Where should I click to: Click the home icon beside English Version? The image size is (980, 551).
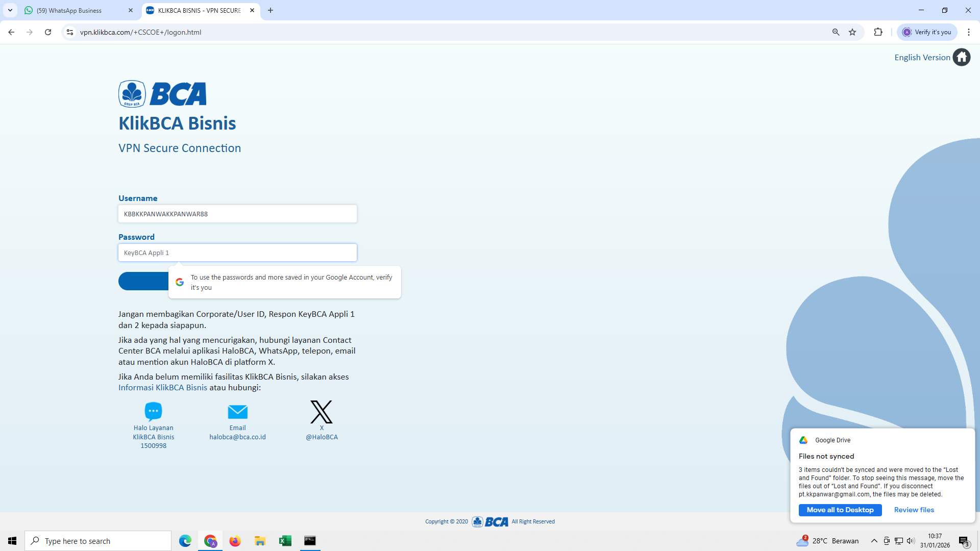click(x=962, y=57)
